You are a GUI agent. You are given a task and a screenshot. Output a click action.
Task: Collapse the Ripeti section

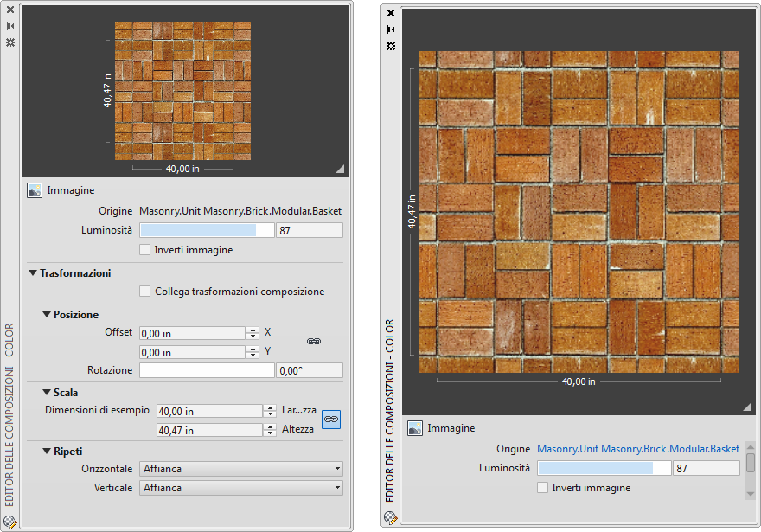(x=47, y=452)
